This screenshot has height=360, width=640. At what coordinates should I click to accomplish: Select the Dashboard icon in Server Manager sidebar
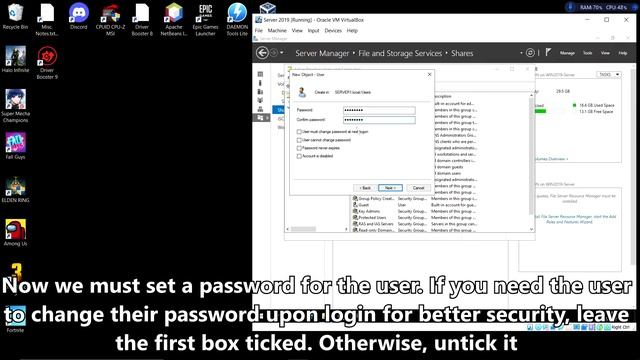point(260,74)
